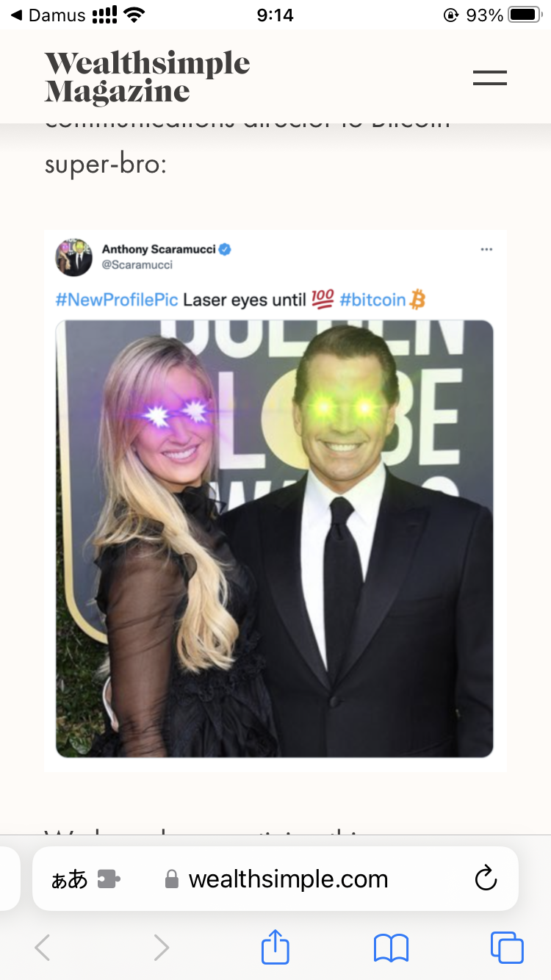Show open tabs with the tabs icon
Image resolution: width=551 pixels, height=980 pixels.
click(x=507, y=948)
